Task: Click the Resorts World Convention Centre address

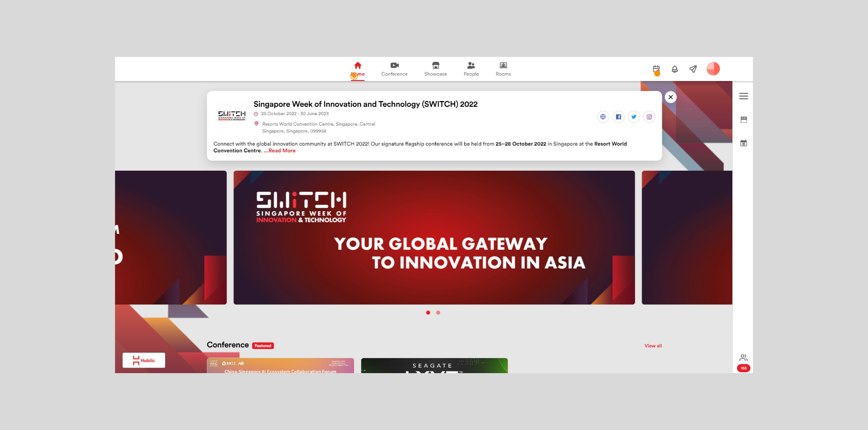Action: click(x=318, y=127)
